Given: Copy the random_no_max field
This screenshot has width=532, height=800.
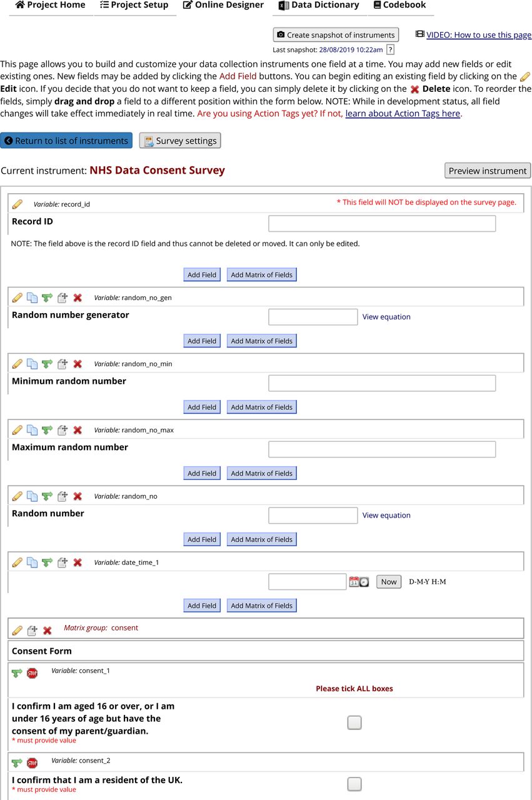Looking at the screenshot, I should pos(32,430).
